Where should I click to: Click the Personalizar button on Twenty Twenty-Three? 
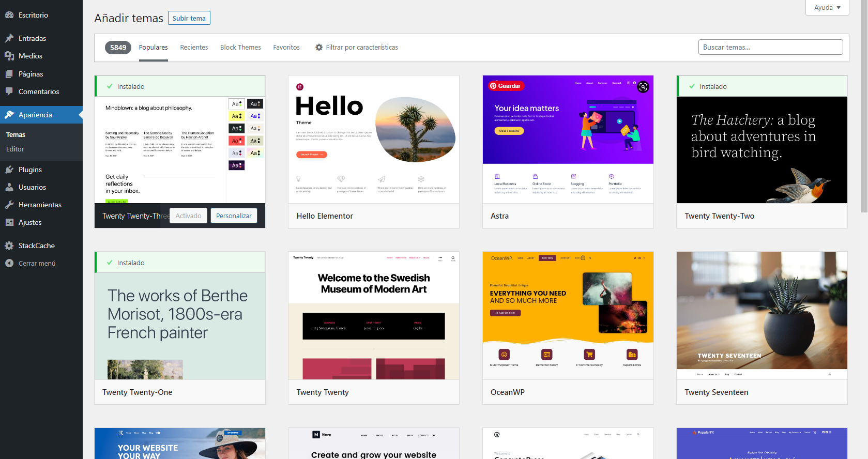pyautogui.click(x=234, y=216)
